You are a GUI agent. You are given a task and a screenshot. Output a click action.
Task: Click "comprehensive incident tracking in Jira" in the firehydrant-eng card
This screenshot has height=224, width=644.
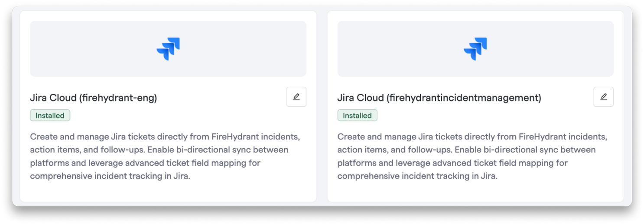point(109,176)
